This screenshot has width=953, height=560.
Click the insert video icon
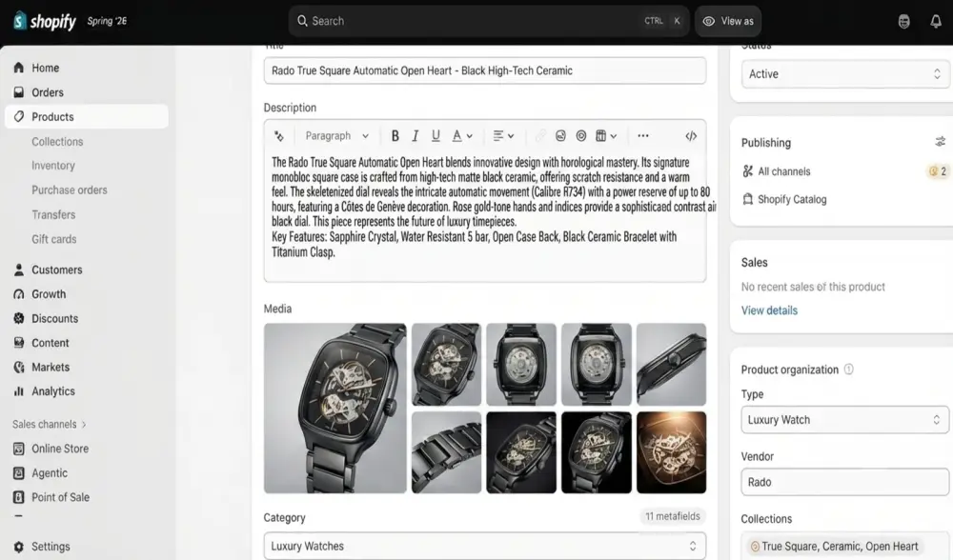point(581,136)
